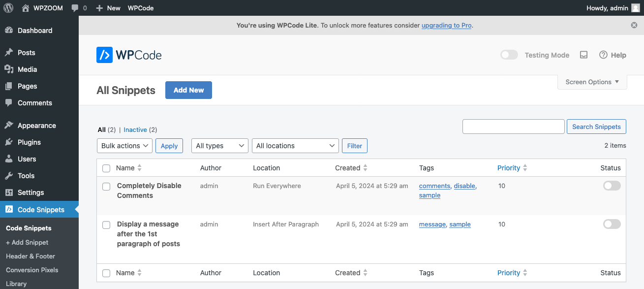Sort by Name using header sort arrows
Screen dimensions: 644x289
tap(140, 168)
